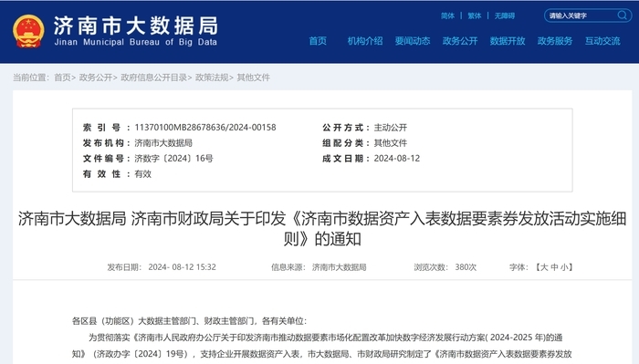Viewport: 639px width, 364px height.
Task: Open the 要闻动态 menu item
Action: tap(413, 41)
